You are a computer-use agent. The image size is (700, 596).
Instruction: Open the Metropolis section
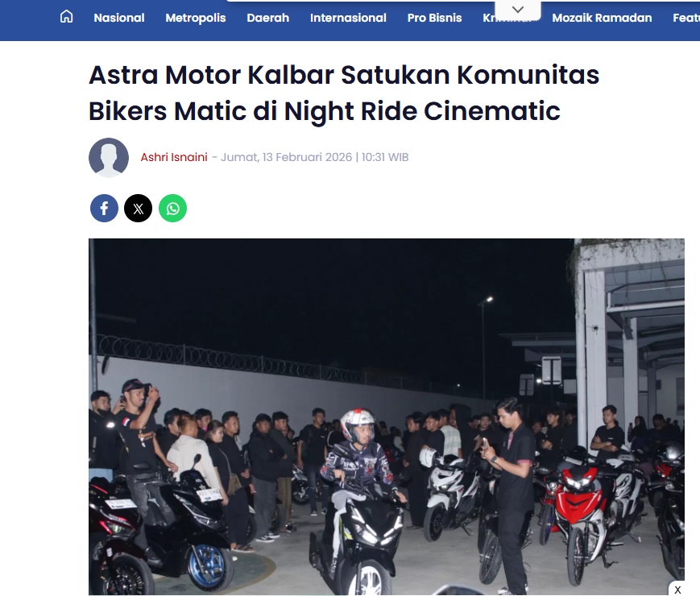[196, 18]
